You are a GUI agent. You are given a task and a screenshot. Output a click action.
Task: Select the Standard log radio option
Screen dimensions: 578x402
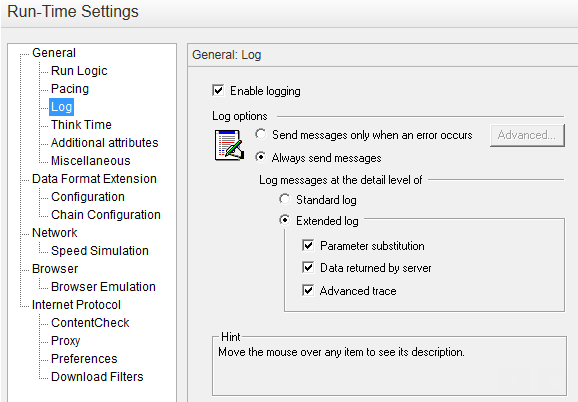click(x=285, y=199)
